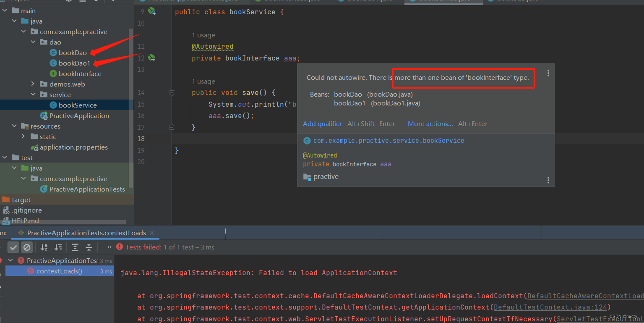Click project panel horizontal scrollbar
644x323 pixels.
click(x=64, y=222)
